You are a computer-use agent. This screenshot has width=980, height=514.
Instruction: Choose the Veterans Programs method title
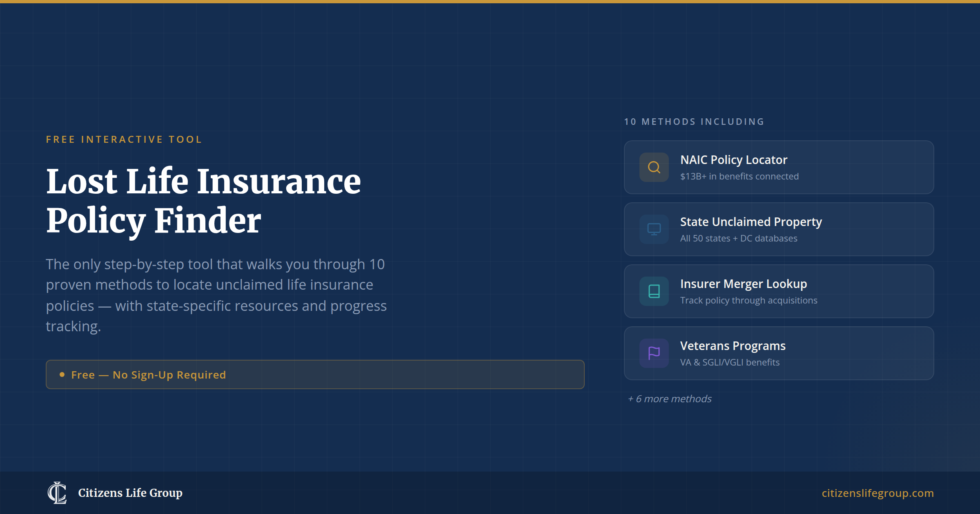coord(733,346)
